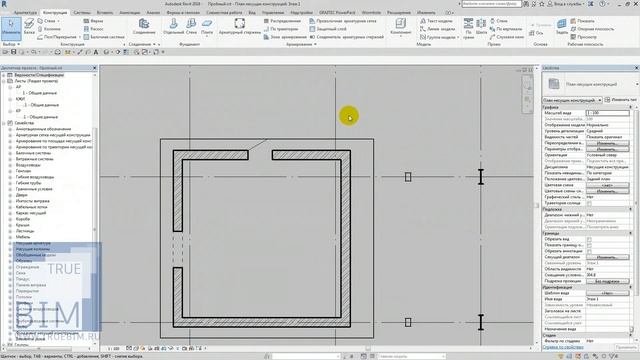This screenshot has width=640, height=360.
Task: Collapse the Листы tree node
Action: click(4, 81)
